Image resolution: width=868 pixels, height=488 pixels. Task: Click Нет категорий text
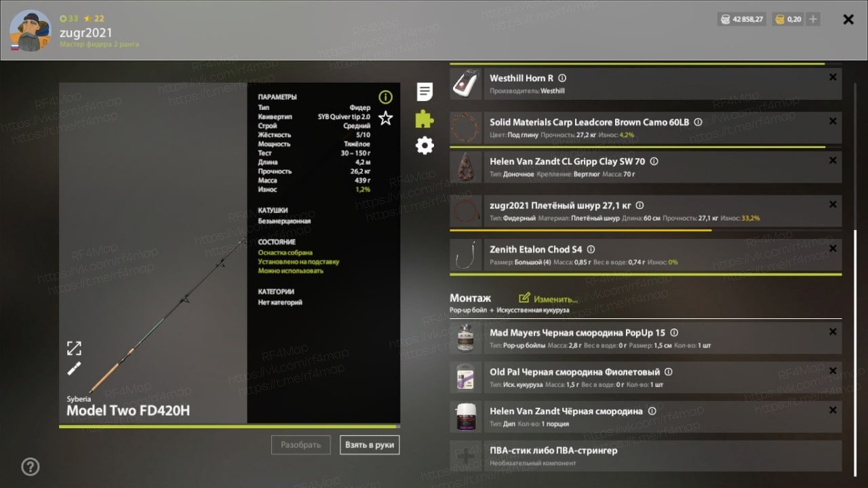click(280, 303)
